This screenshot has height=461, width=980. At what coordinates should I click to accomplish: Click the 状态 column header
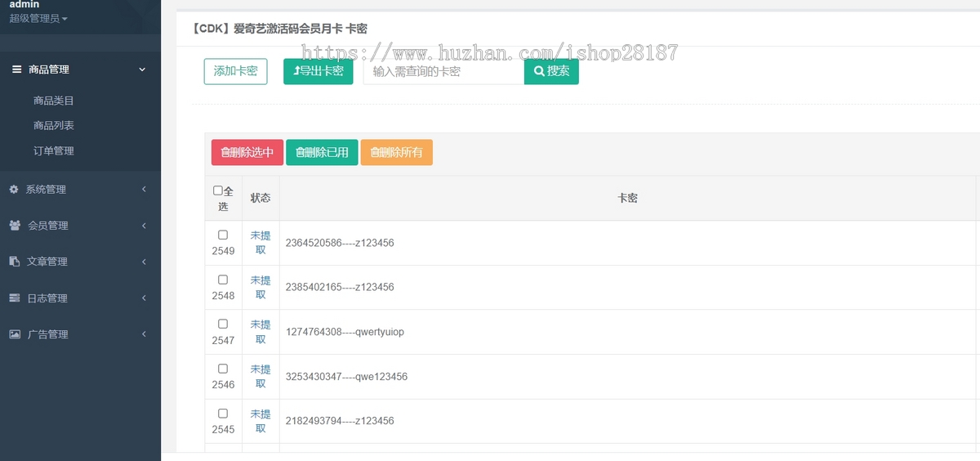point(261,198)
